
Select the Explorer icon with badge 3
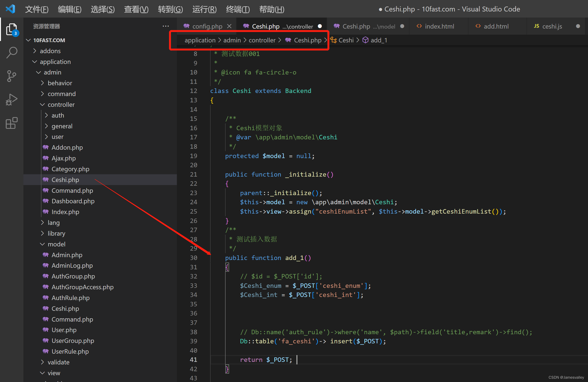11,29
